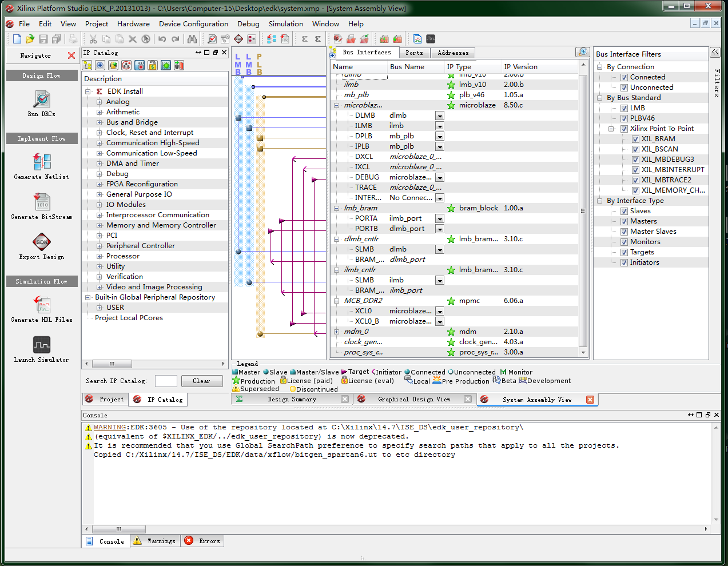Collapse the microblaze instance row
The height and width of the screenshot is (566, 728).
337,105
